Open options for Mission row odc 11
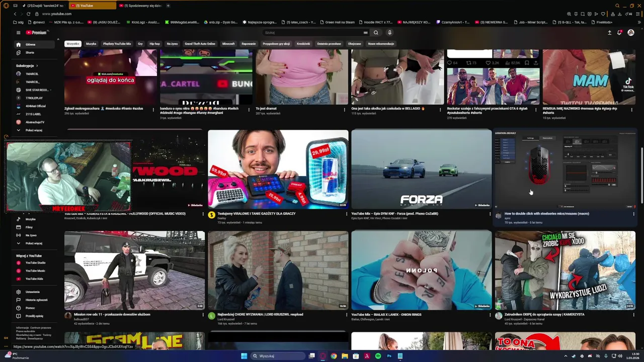Viewport: 644px width, 362px height. (203, 315)
